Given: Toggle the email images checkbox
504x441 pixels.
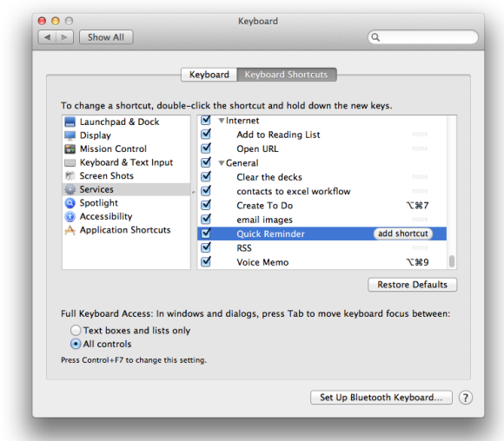Looking at the screenshot, I should coord(206,219).
